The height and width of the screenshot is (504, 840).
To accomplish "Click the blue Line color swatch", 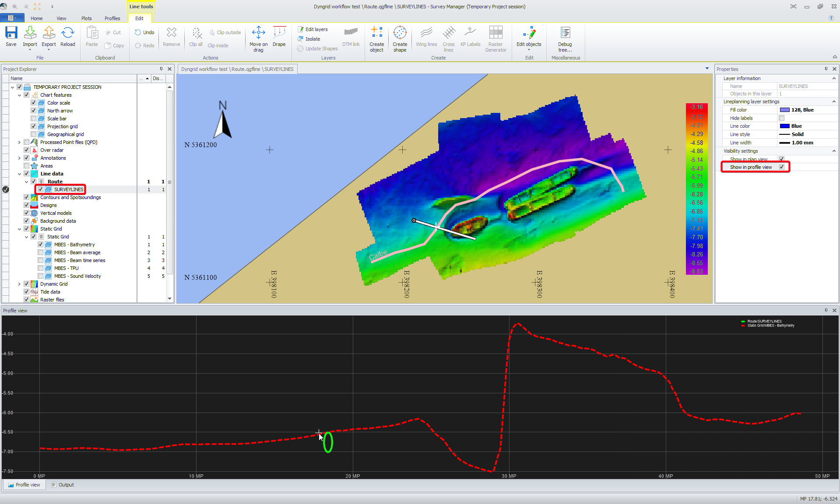I will [x=785, y=126].
